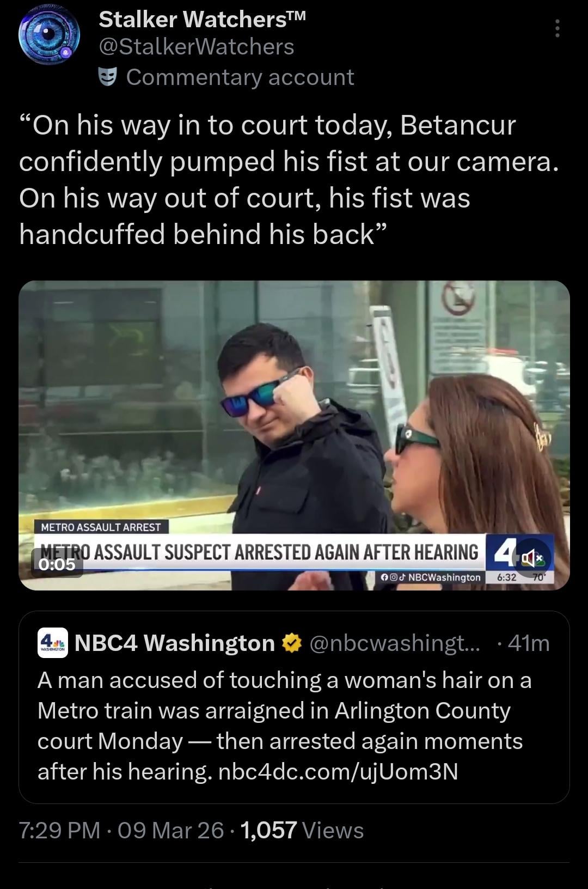Open the quoted NBC4 Washington tweet text
Viewport: 588px width, 889px height.
(x=284, y=726)
